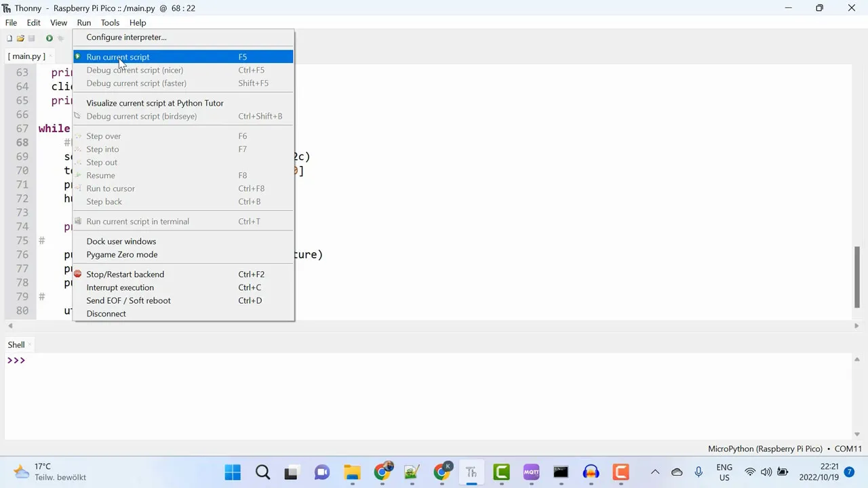Open the Windows Start menu
868x488 pixels.
click(x=233, y=472)
